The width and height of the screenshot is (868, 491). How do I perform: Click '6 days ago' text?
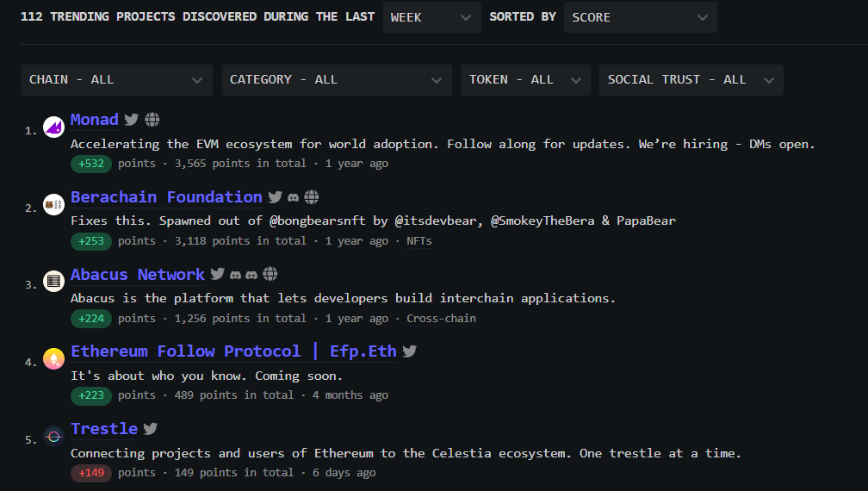click(344, 473)
